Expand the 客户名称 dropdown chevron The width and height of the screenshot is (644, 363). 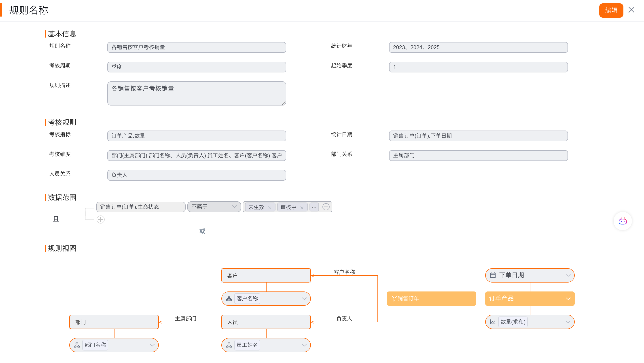(304, 299)
